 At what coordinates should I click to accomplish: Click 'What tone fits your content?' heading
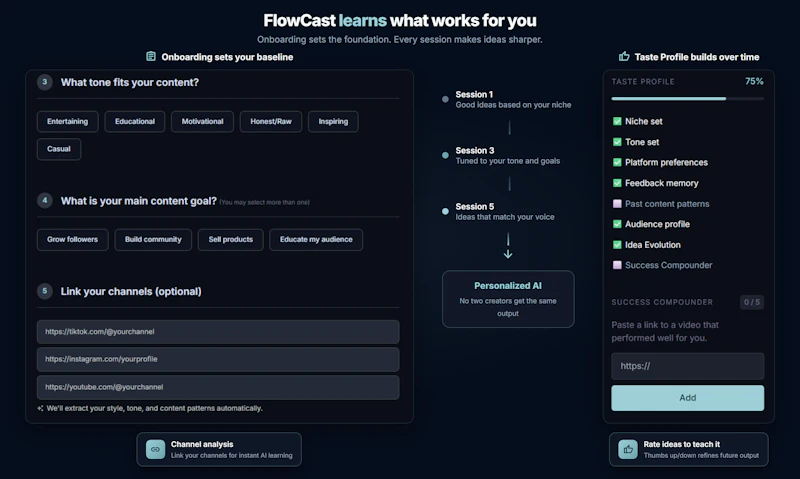[130, 82]
